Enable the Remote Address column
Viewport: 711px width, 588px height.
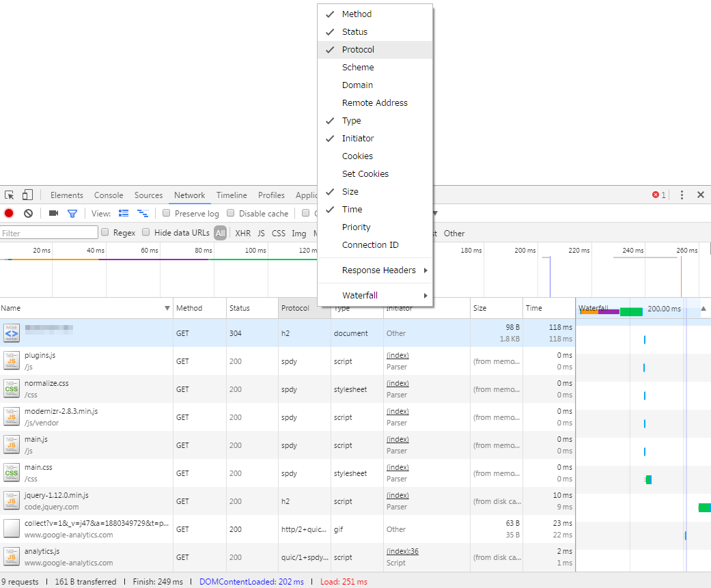coord(375,103)
